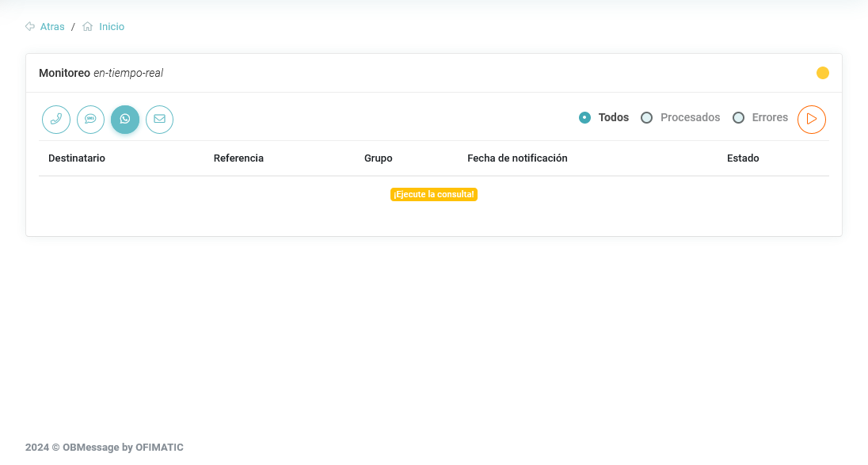Click the orange play icon to run query
Screen dimensions: 868x465
tap(811, 119)
